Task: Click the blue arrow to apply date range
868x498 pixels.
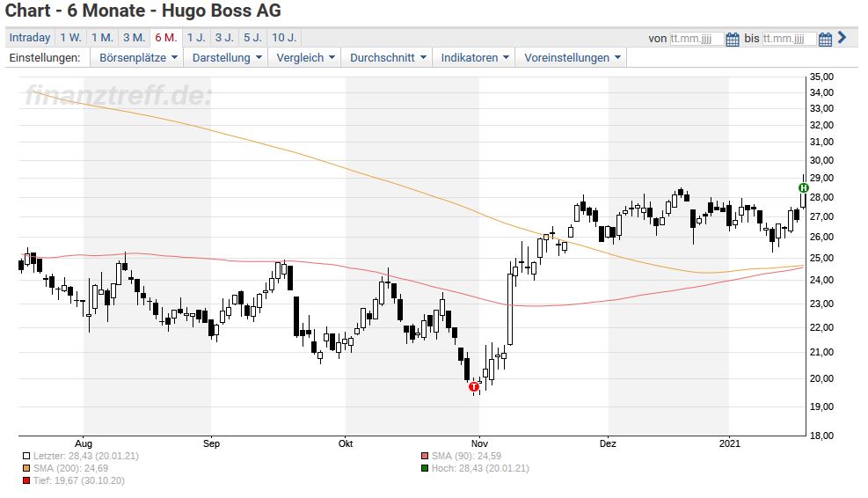Action: point(842,38)
